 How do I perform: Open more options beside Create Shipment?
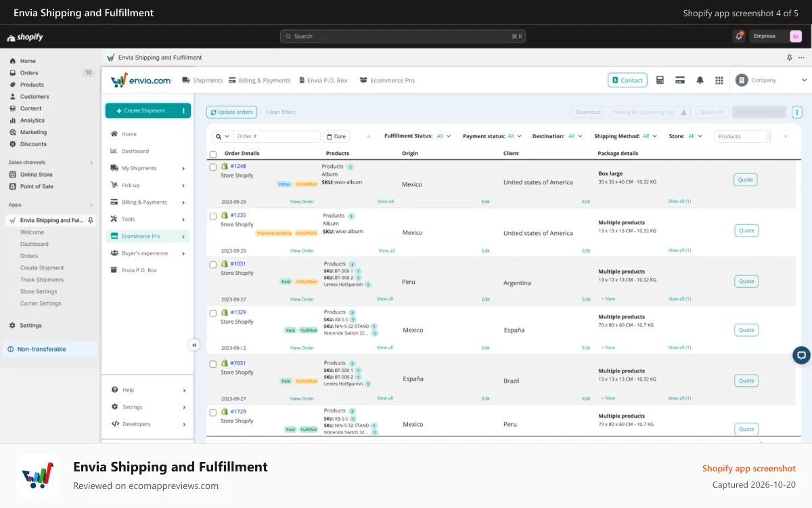click(183, 111)
